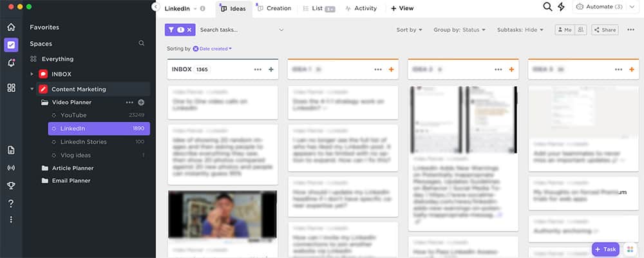Image resolution: width=644 pixels, height=258 pixels.
Task: Open the Dashboards grid icon
Action: pyautogui.click(x=11, y=88)
